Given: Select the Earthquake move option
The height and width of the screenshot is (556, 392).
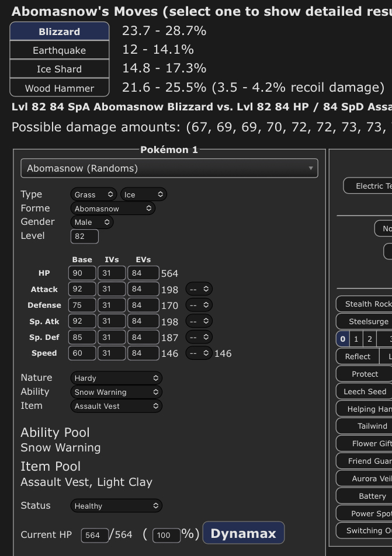Looking at the screenshot, I should pyautogui.click(x=60, y=50).
